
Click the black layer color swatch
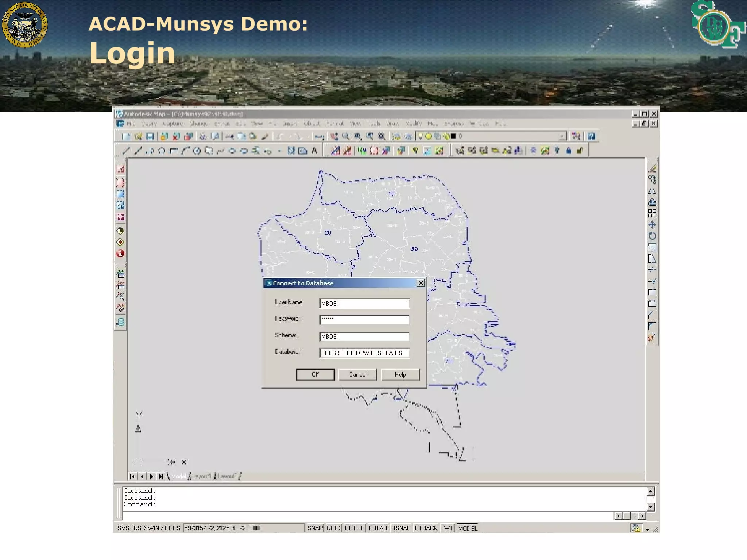coord(453,136)
